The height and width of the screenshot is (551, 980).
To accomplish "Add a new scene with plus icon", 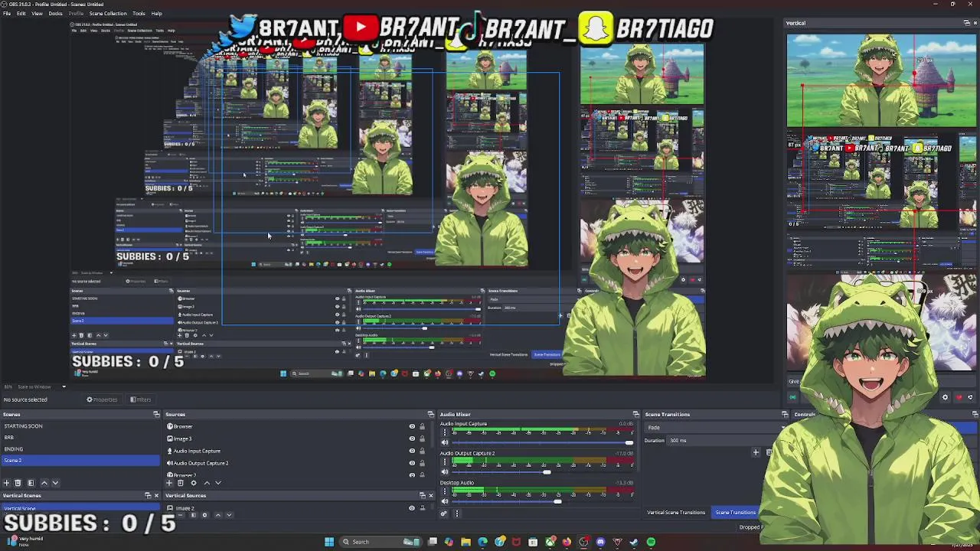I will tap(6, 483).
